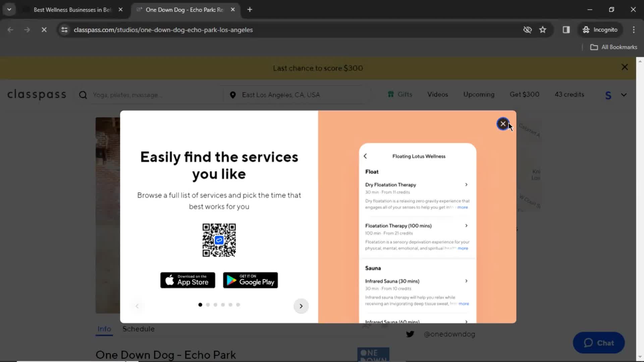Click the ClassPass search icon

[83, 95]
